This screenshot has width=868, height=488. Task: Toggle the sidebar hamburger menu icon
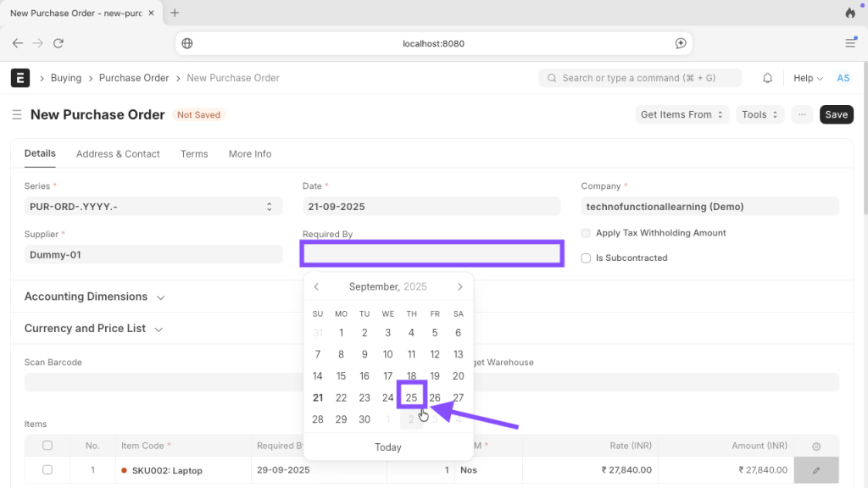pyautogui.click(x=16, y=115)
